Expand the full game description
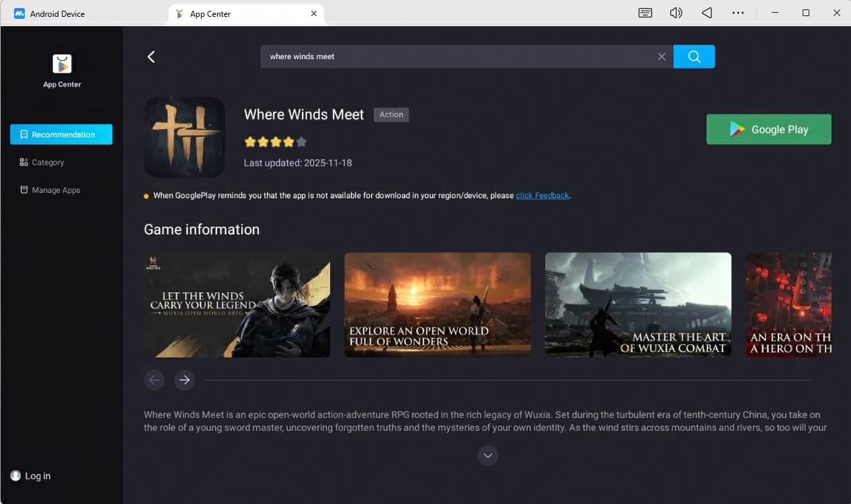The height and width of the screenshot is (504, 851). coord(487,455)
